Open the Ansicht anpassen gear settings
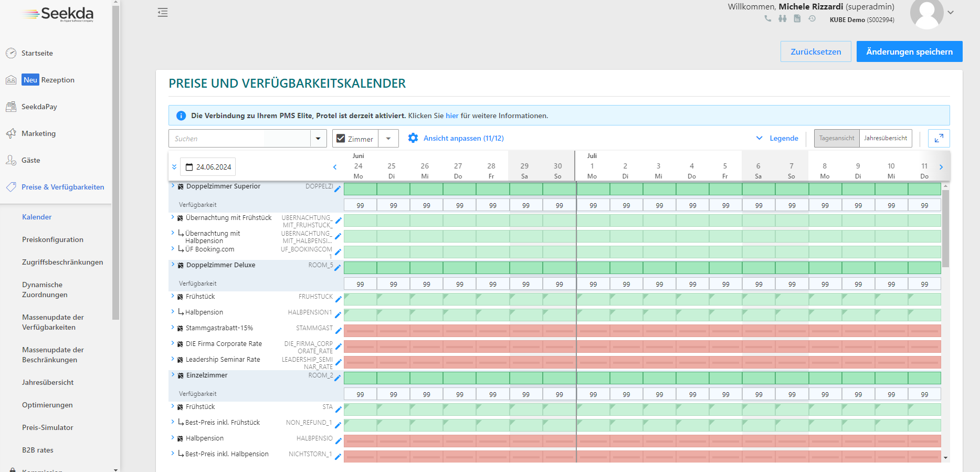This screenshot has width=980, height=472. 413,138
